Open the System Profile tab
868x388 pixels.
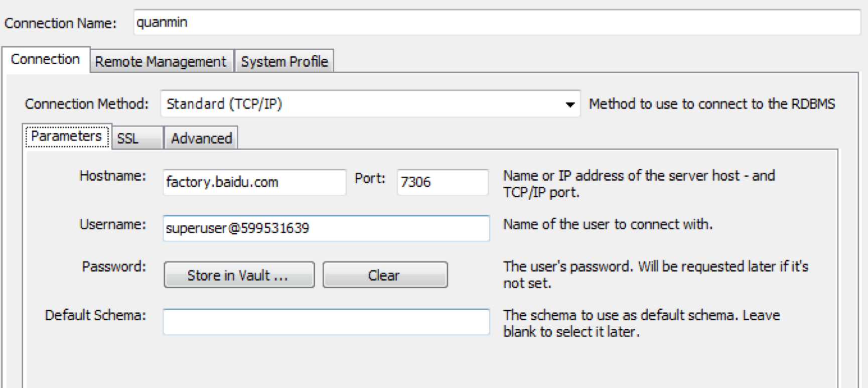(x=284, y=61)
